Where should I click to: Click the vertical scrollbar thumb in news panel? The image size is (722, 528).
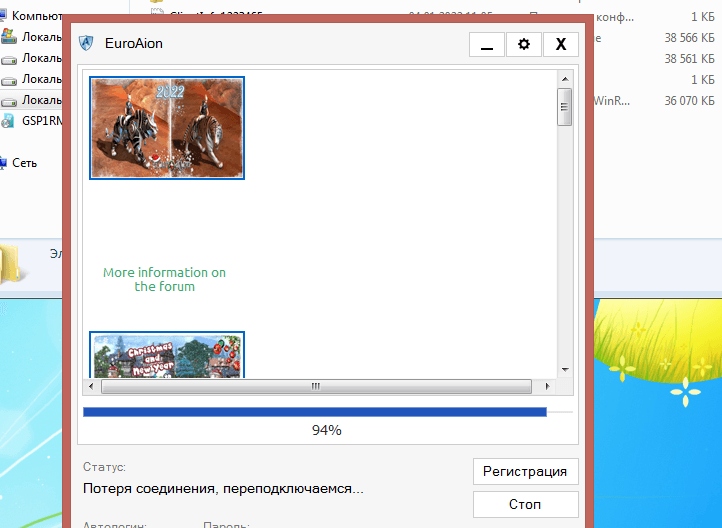coord(564,107)
